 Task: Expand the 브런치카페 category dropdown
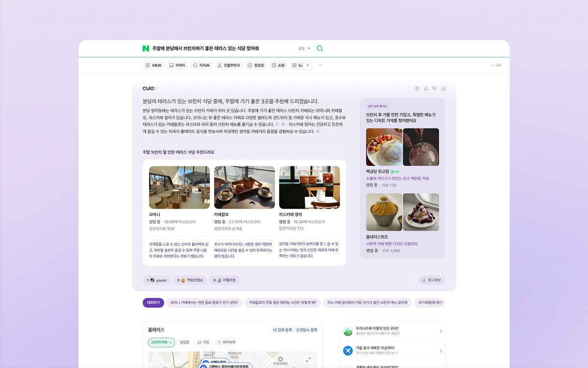(162, 342)
